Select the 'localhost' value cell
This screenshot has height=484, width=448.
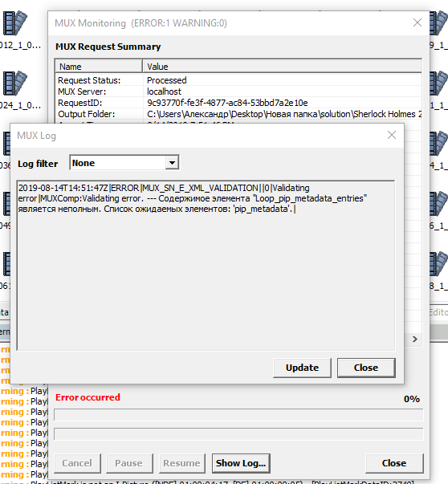point(164,92)
